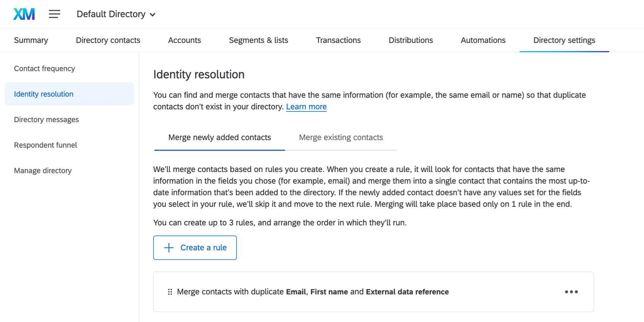Open rule options three-dot menu
Viewport: 644px width, 322px height.
pyautogui.click(x=571, y=292)
